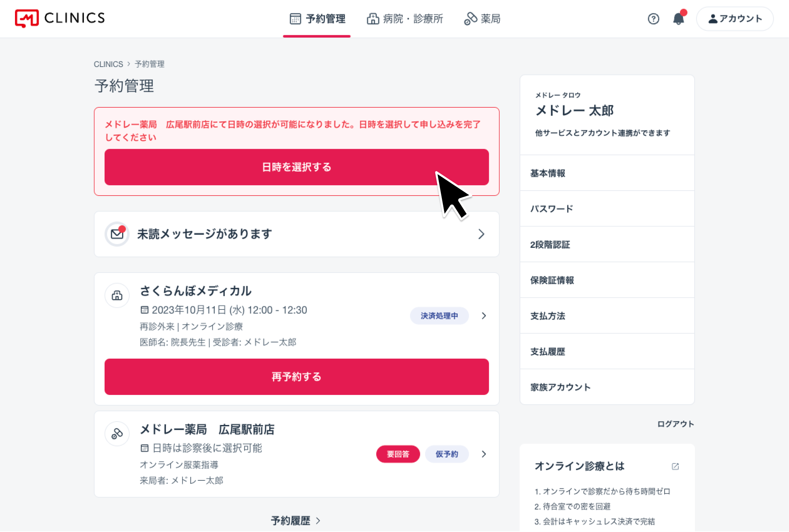
Task: Click the さくらんぼメディカル clinic name
Action: [x=196, y=291]
